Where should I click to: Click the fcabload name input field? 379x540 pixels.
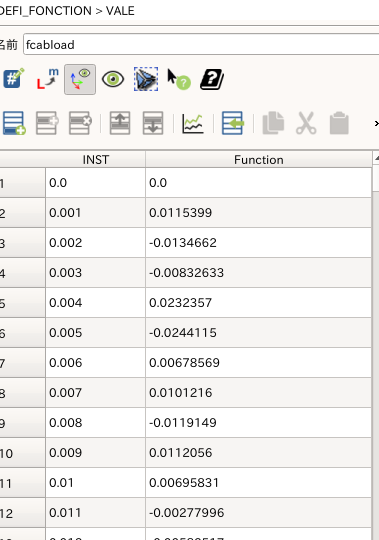[x=201, y=44]
